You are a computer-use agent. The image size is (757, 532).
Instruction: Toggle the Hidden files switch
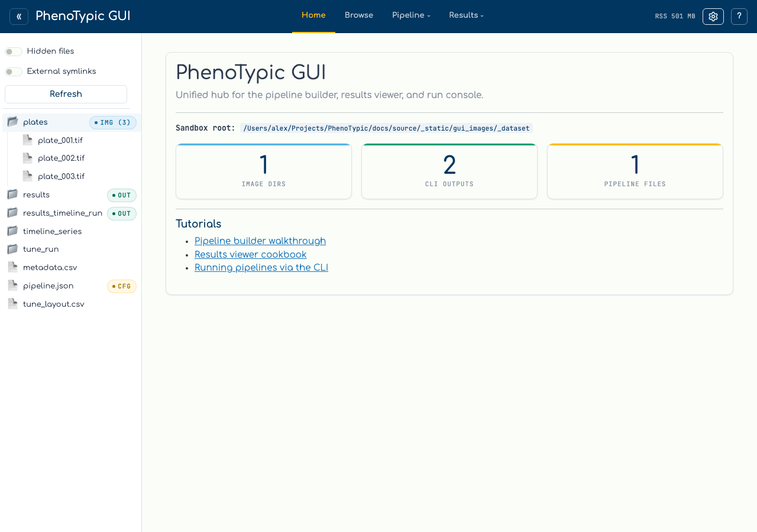tap(14, 51)
